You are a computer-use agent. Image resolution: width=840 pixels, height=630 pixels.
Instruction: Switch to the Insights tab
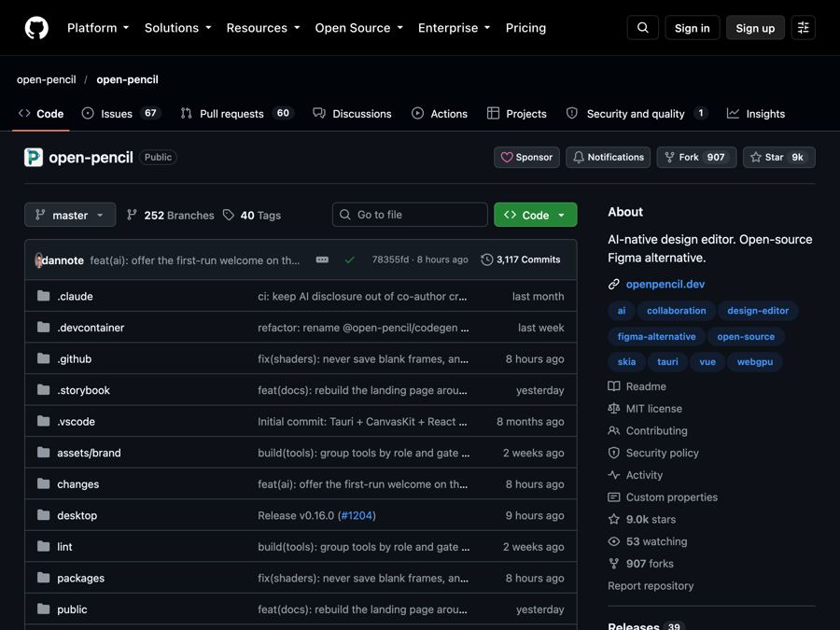click(756, 114)
